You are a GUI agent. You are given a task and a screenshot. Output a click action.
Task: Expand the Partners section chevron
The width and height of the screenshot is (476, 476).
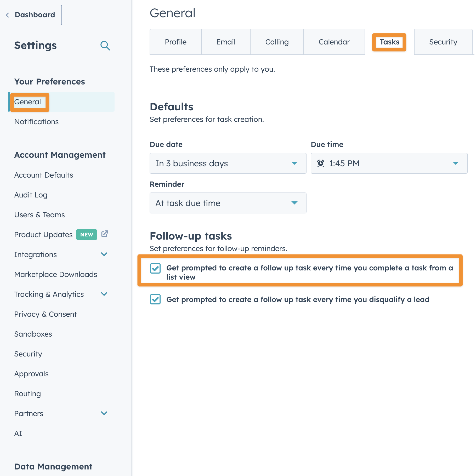point(104,413)
